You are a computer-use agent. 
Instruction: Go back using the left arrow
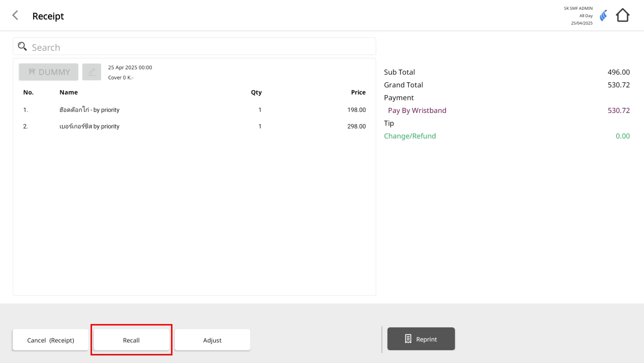(x=15, y=16)
